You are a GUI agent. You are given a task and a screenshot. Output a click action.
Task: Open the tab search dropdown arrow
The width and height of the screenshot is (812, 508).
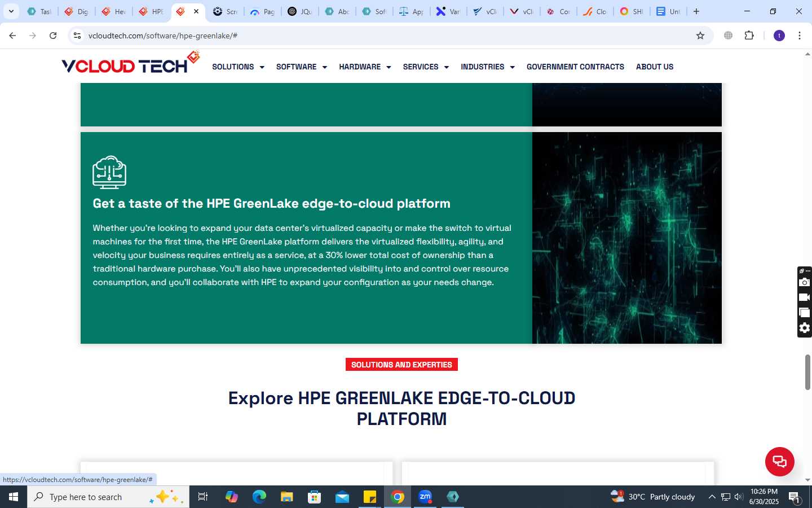click(x=11, y=11)
